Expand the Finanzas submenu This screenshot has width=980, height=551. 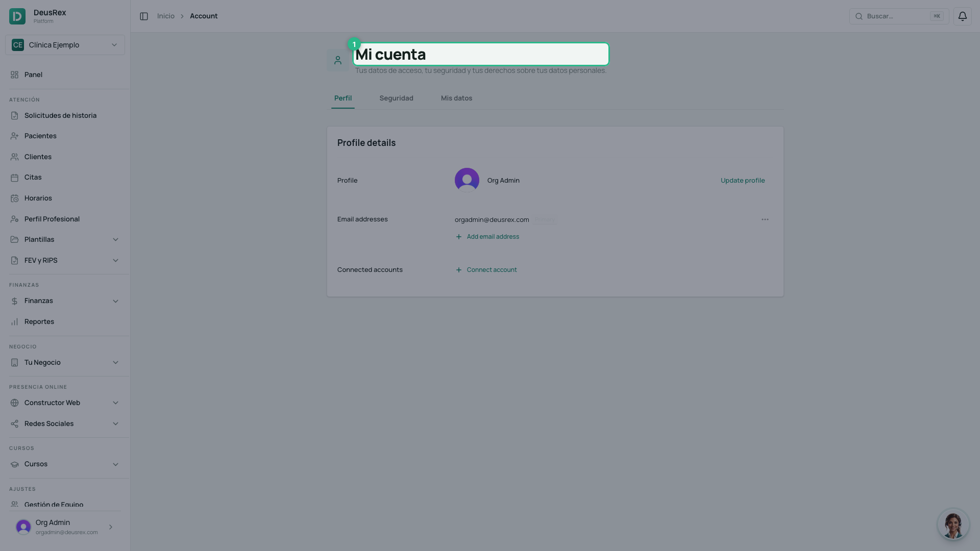point(115,301)
